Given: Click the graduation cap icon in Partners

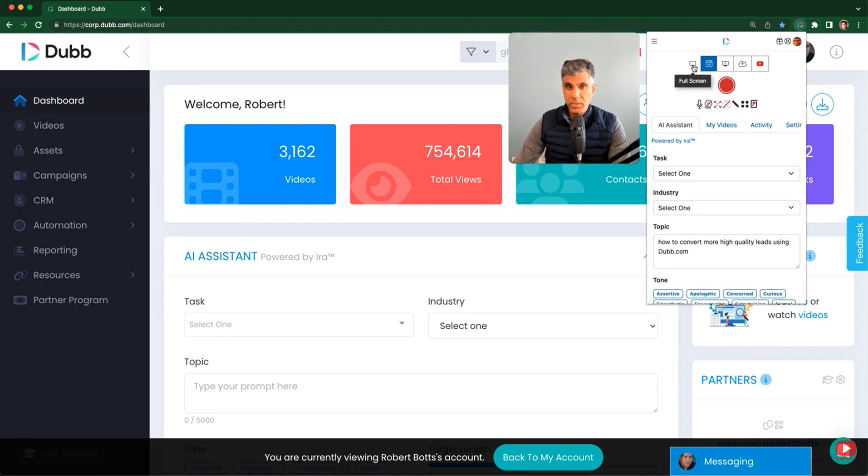Looking at the screenshot, I should (827, 380).
